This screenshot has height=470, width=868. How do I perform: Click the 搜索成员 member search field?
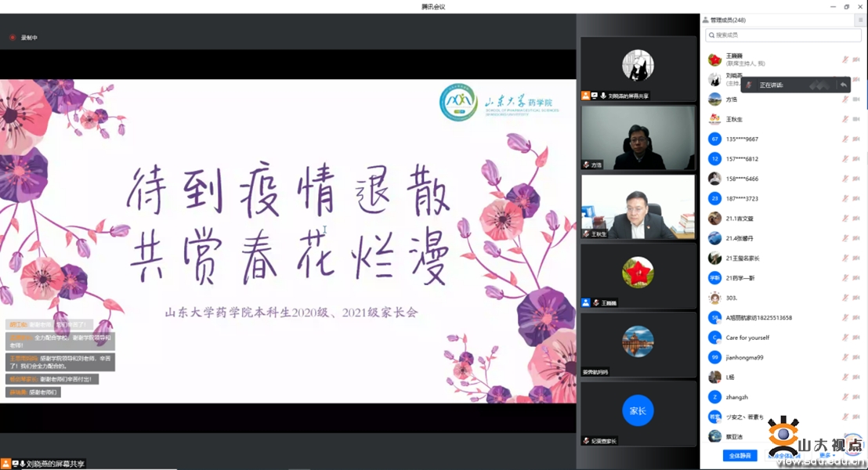[783, 35]
